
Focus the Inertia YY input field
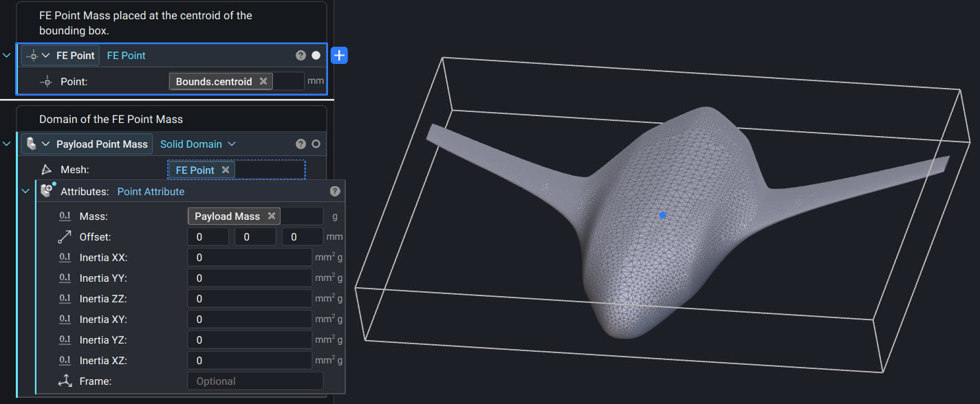(250, 278)
